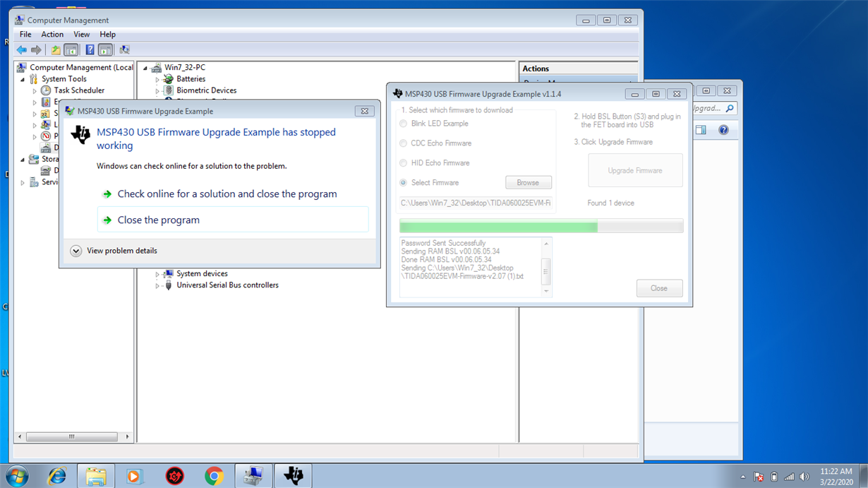
Task: Click the volume speaker tray icon
Action: click(804, 477)
